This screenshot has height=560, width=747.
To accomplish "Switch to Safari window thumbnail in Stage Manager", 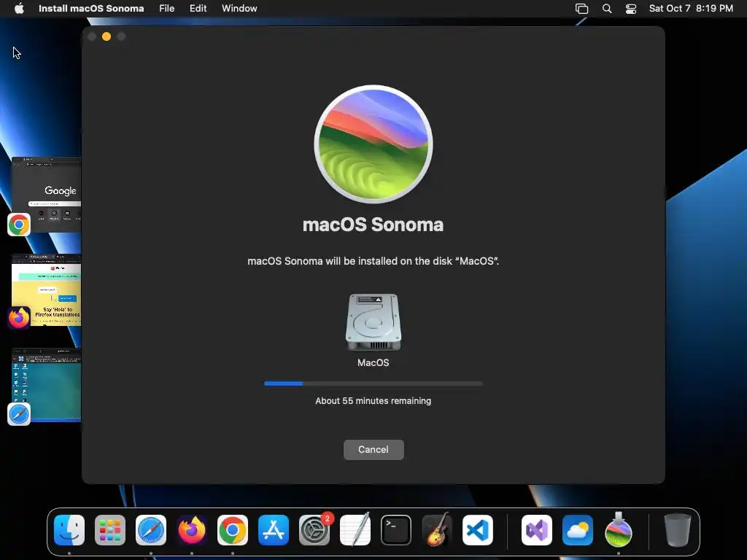I will [x=46, y=385].
